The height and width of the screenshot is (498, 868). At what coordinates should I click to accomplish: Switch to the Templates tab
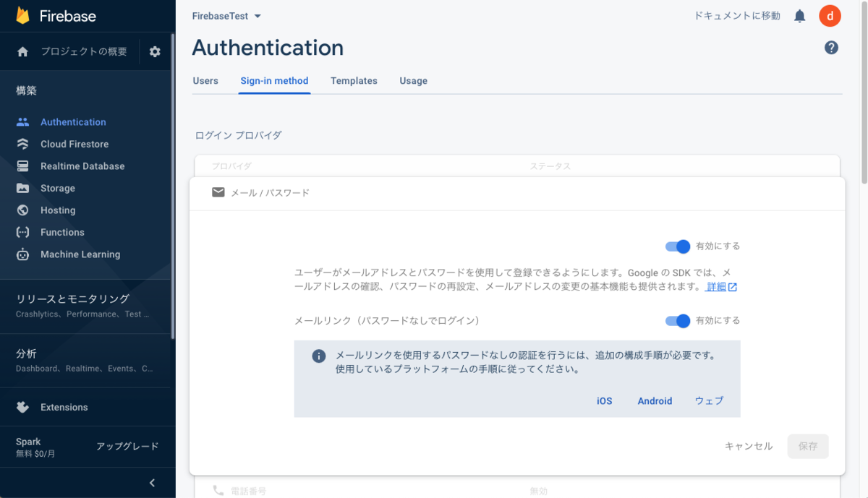pyautogui.click(x=354, y=81)
